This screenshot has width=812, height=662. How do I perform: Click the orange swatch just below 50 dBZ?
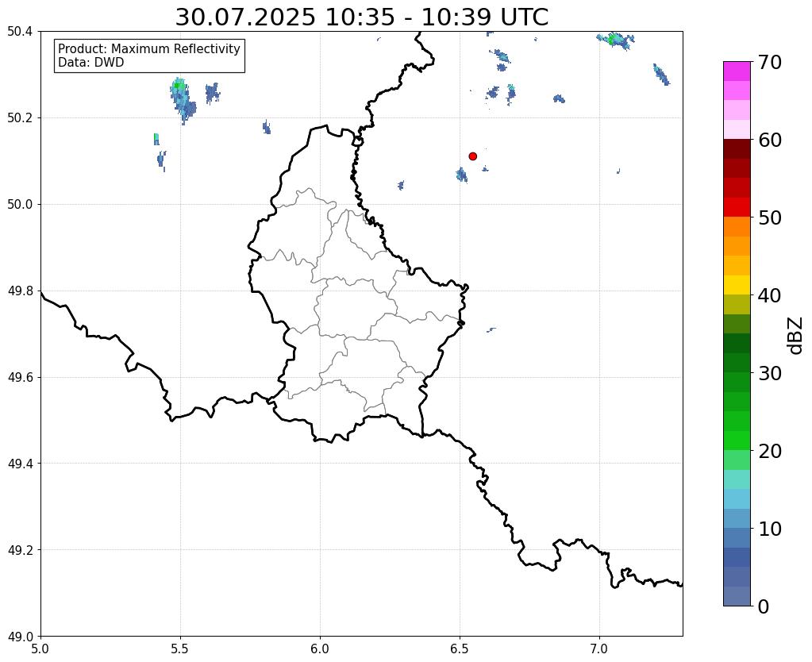[737, 226]
